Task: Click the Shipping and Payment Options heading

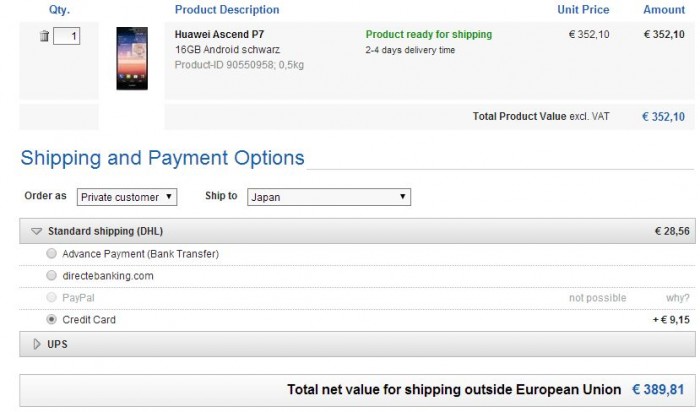Action: (x=162, y=158)
